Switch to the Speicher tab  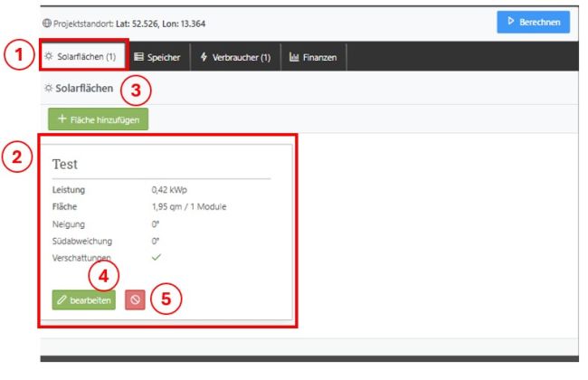[157, 57]
